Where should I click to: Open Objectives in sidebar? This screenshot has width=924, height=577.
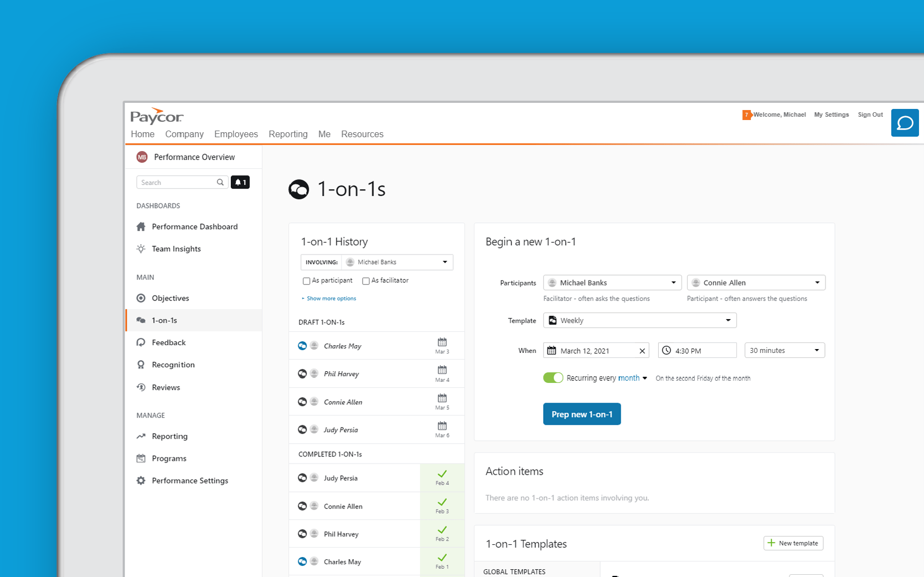171,298
